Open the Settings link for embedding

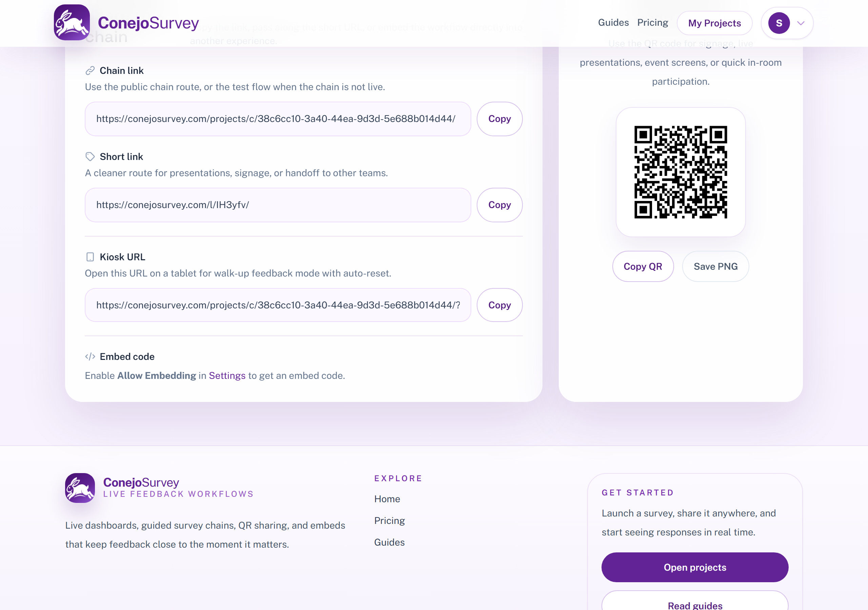click(x=227, y=375)
